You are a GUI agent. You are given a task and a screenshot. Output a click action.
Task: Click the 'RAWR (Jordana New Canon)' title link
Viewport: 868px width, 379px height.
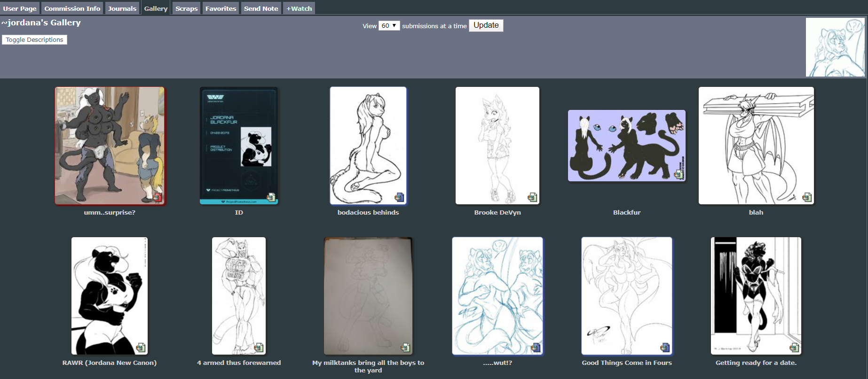(110, 363)
